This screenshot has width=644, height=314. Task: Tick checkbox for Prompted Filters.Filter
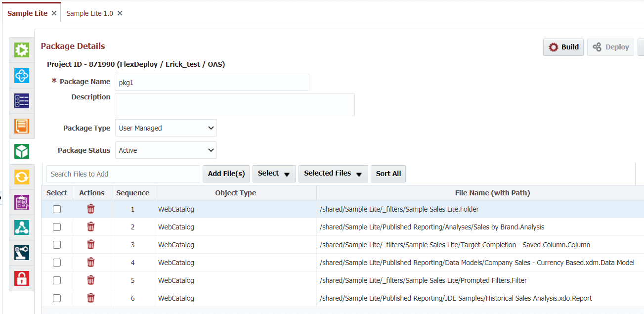coord(57,280)
